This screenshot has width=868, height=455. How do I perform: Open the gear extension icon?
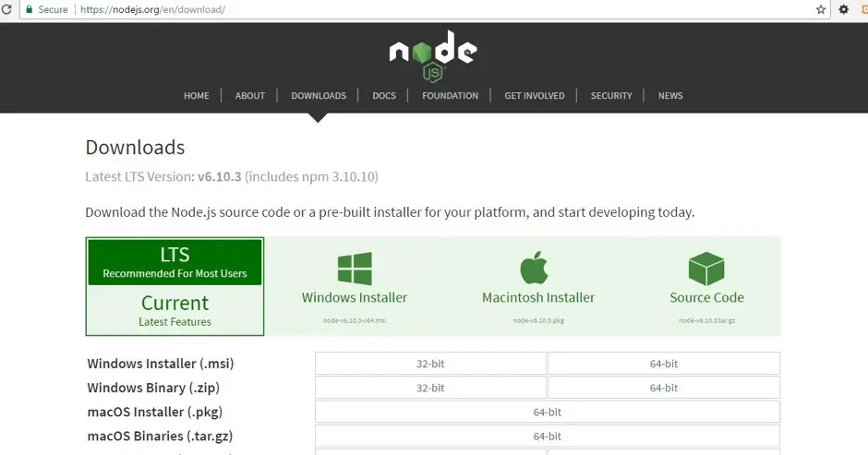click(x=844, y=9)
